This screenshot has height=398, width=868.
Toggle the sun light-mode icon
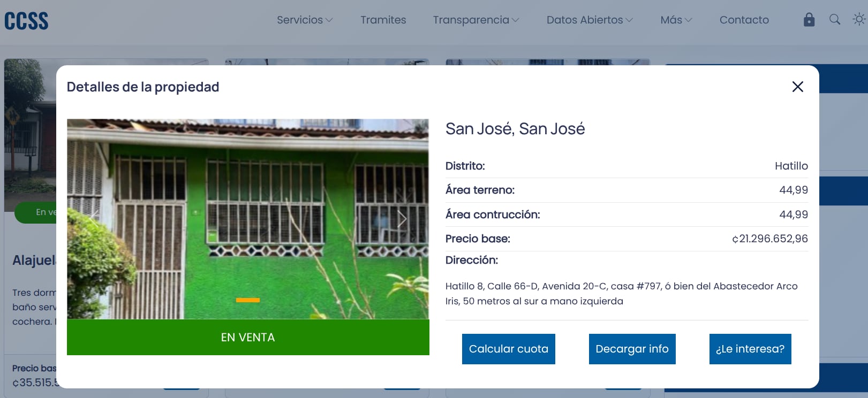859,20
